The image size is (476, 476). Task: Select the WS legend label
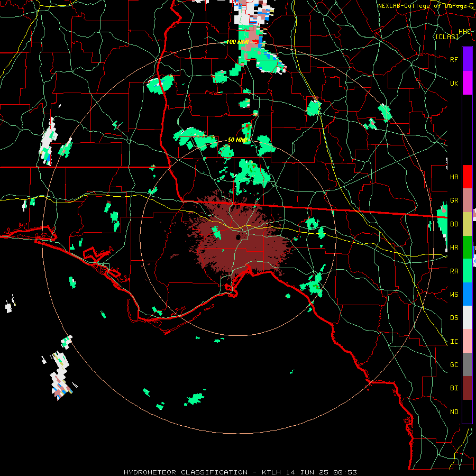pyautogui.click(x=454, y=294)
